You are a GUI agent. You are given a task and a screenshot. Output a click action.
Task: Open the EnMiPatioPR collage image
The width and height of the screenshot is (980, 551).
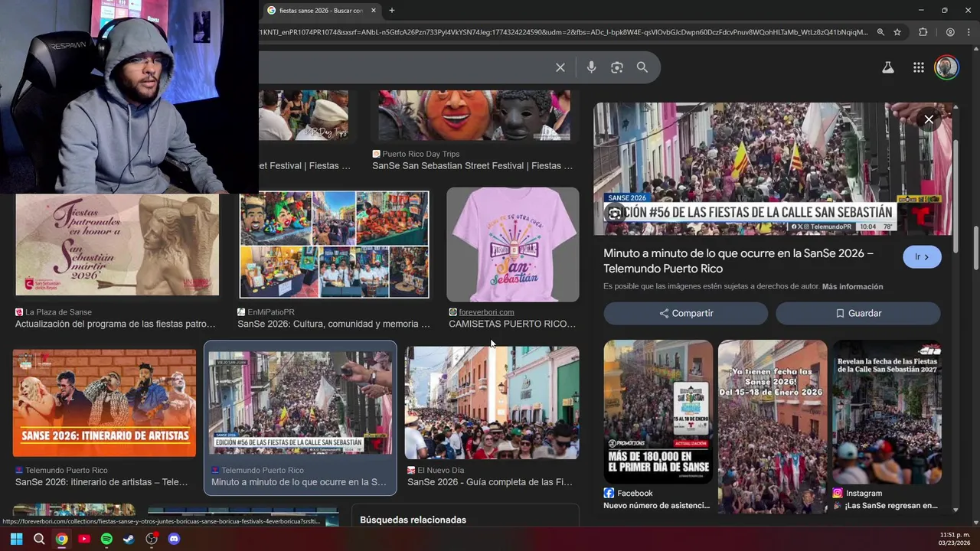[x=334, y=245]
